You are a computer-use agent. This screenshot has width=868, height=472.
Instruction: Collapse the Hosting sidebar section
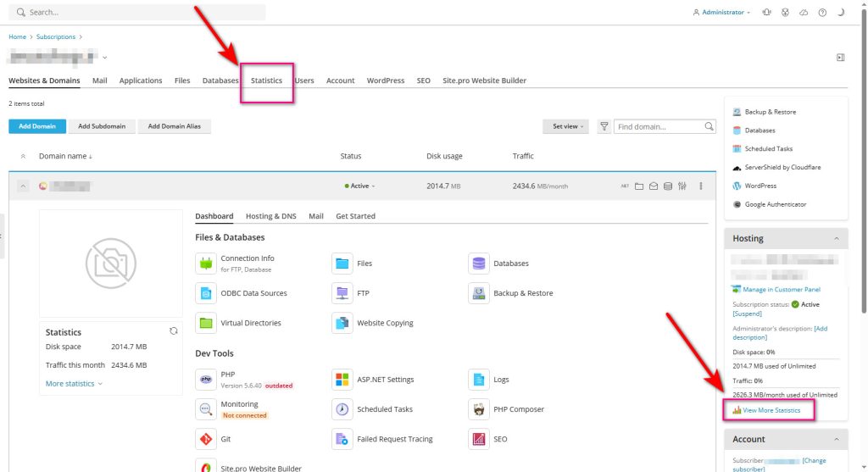(837, 239)
